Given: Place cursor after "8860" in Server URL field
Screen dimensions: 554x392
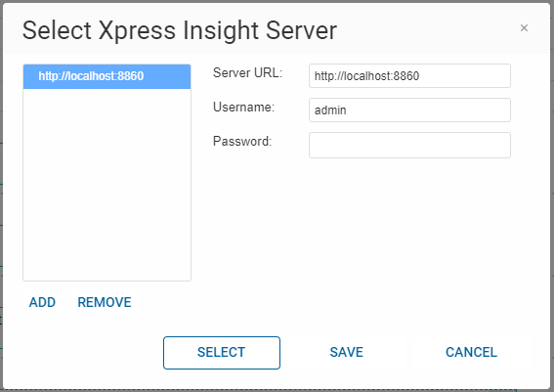Looking at the screenshot, I should pos(420,76).
